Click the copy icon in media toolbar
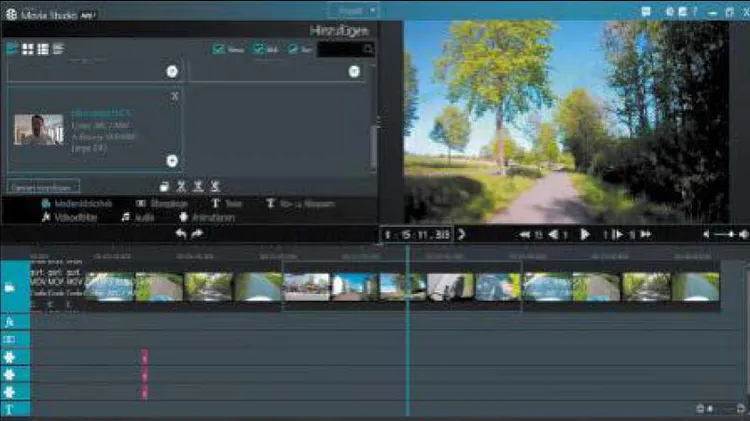This screenshot has width=750, height=421. 164,187
